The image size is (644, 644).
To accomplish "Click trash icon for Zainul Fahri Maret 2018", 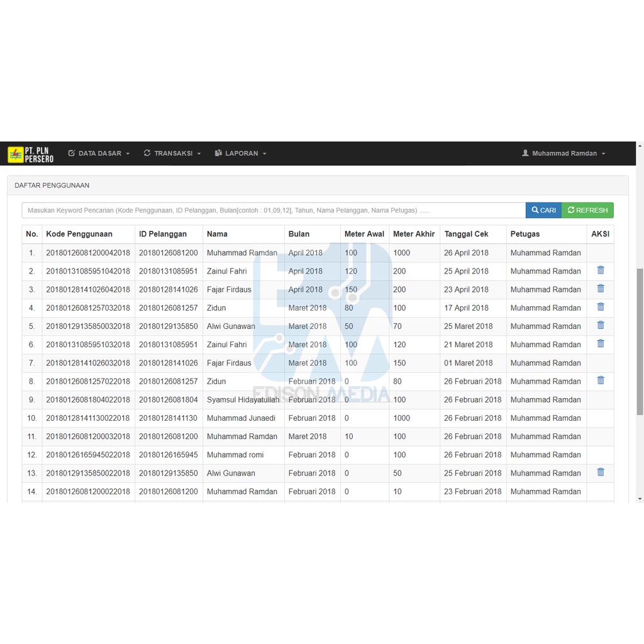I will [x=600, y=343].
